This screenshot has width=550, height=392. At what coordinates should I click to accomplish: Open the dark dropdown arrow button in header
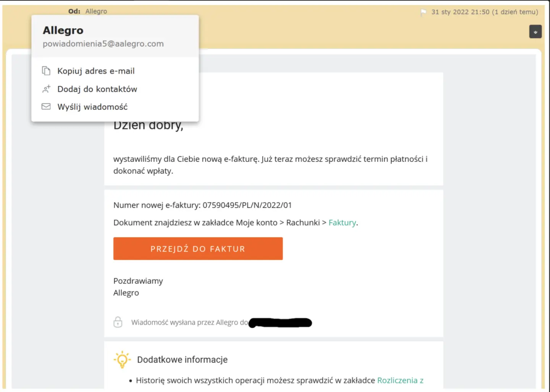pos(535,32)
